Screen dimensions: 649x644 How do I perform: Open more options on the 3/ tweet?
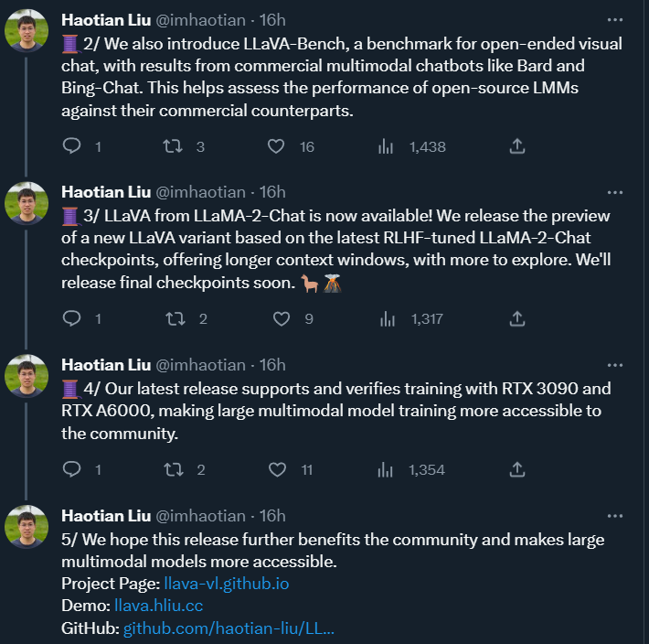(615, 193)
